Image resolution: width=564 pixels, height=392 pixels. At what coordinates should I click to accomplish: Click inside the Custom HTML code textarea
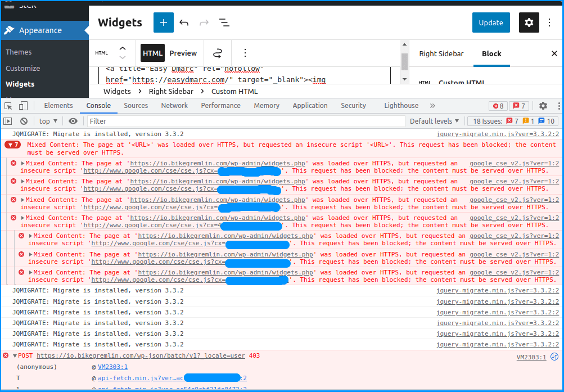tap(245, 75)
